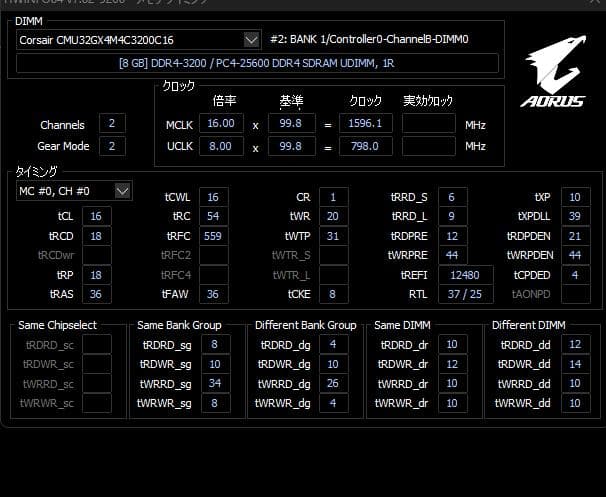Click the tRDRD_dg value 4
Viewport: 606px width, 497px height.
click(334, 344)
